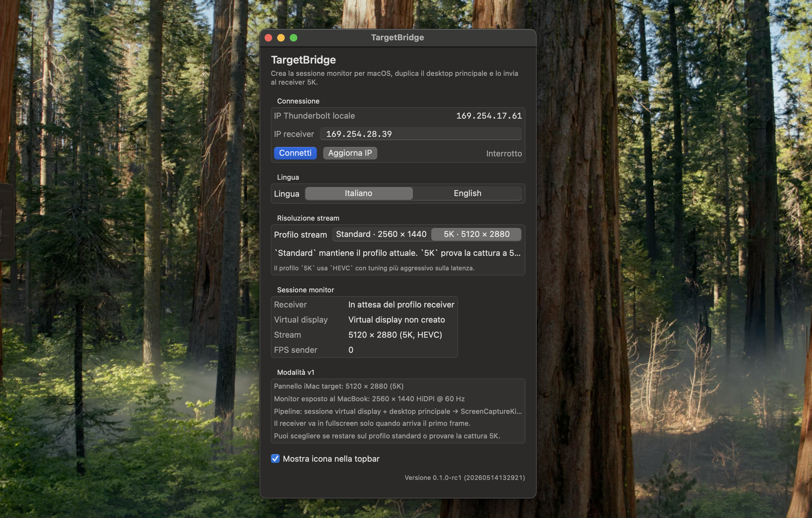Switch language to English
Image resolution: width=812 pixels, height=518 pixels.
pyautogui.click(x=467, y=194)
